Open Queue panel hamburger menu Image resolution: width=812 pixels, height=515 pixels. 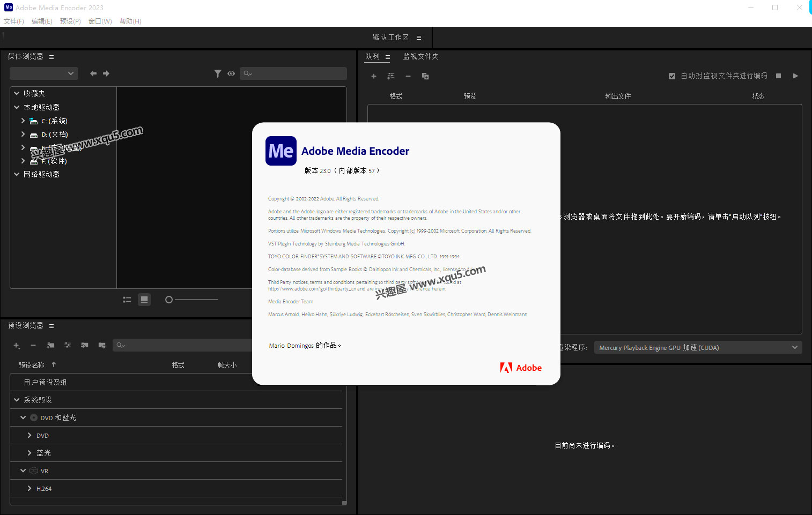pos(388,57)
